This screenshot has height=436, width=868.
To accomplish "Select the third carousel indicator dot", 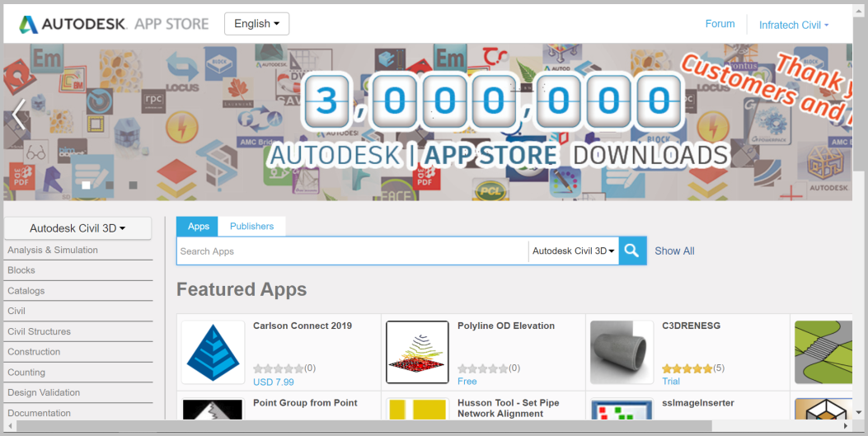I will 133,185.
